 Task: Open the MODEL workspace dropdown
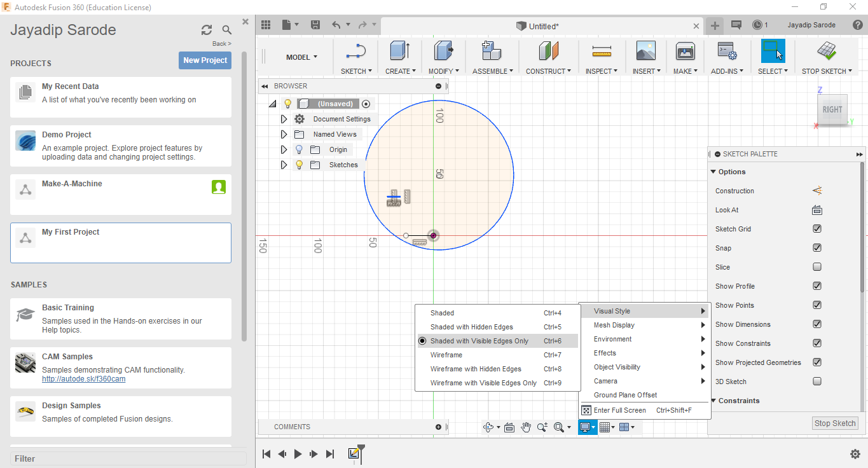click(x=301, y=57)
